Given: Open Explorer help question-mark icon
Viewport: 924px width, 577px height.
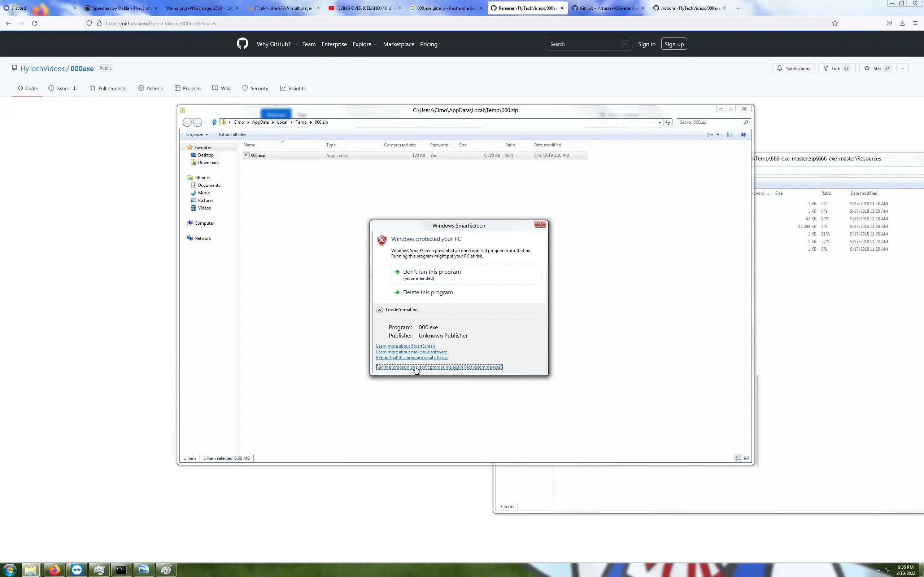Looking at the screenshot, I should (x=743, y=134).
